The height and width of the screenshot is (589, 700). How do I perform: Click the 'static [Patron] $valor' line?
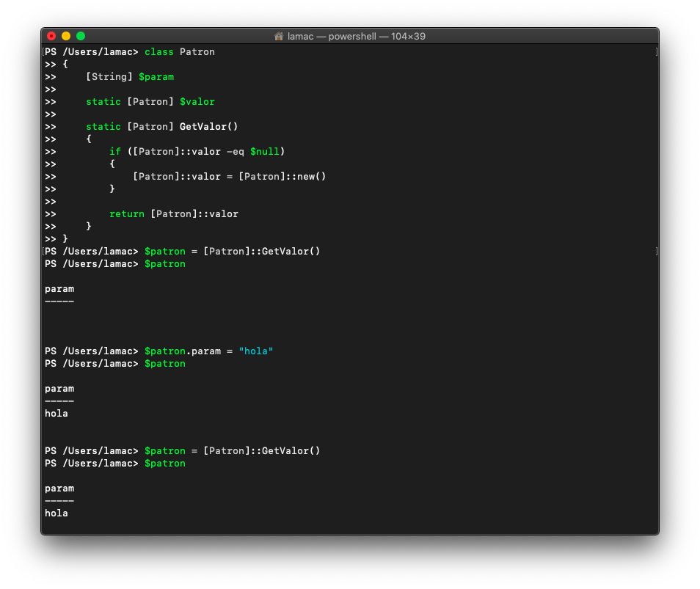click(x=150, y=102)
